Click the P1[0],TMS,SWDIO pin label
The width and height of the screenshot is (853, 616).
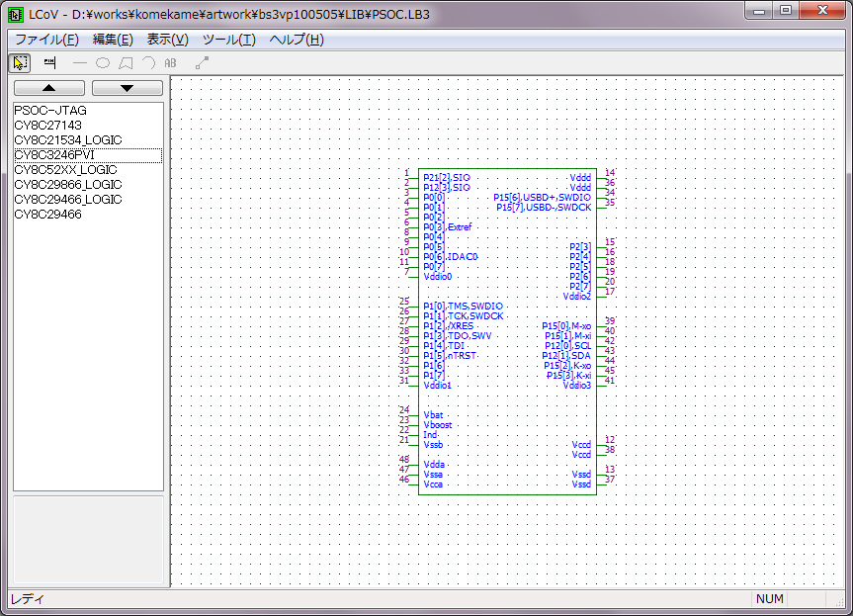[463, 307]
